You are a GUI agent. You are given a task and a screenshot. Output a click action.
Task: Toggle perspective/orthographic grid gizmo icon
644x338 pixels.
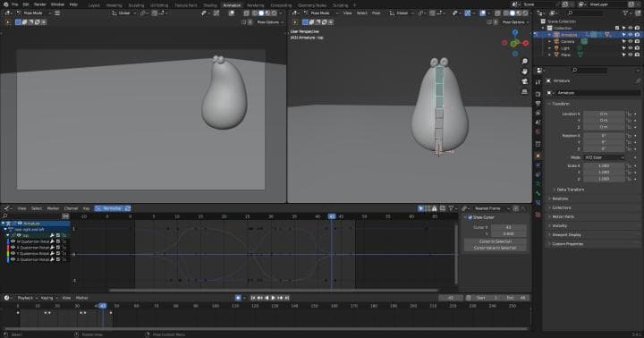coord(524,92)
